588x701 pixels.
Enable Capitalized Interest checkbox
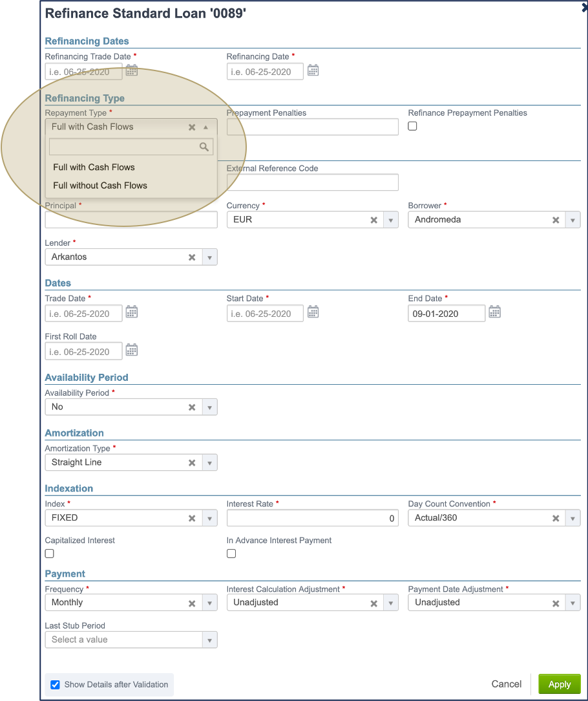[x=50, y=554]
